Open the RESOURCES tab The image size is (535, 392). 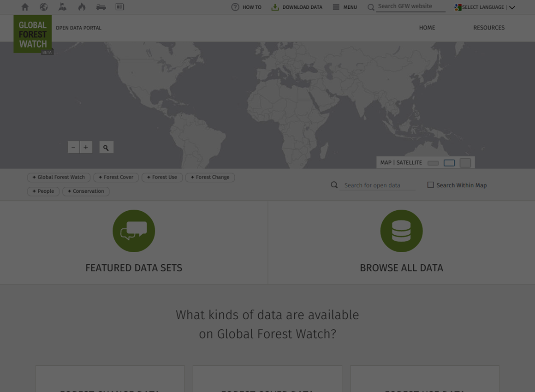(489, 28)
